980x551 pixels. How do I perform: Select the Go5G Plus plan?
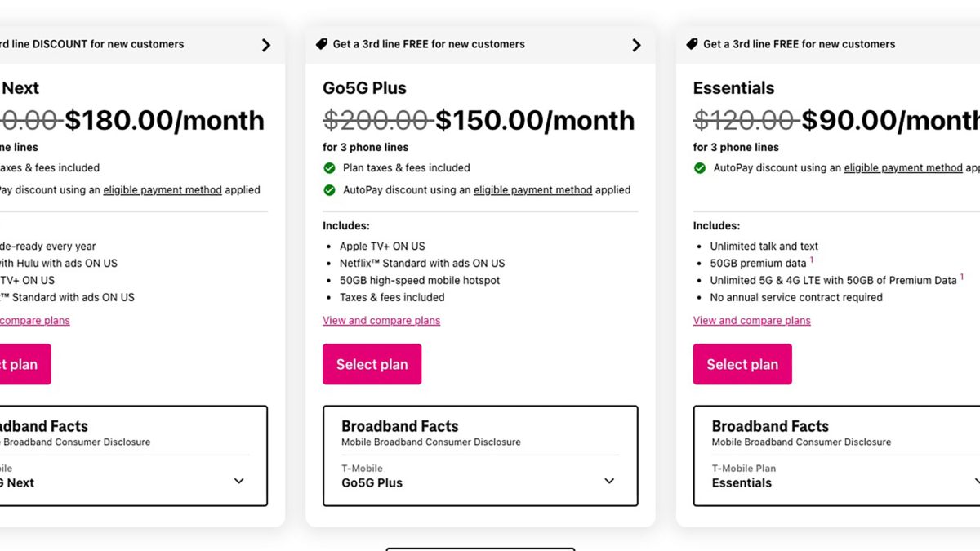(372, 364)
